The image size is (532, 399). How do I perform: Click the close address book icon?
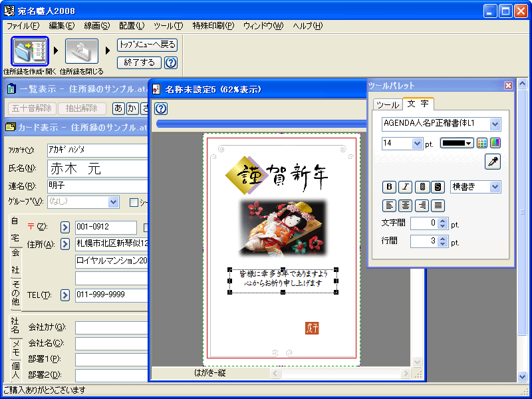tap(81, 51)
